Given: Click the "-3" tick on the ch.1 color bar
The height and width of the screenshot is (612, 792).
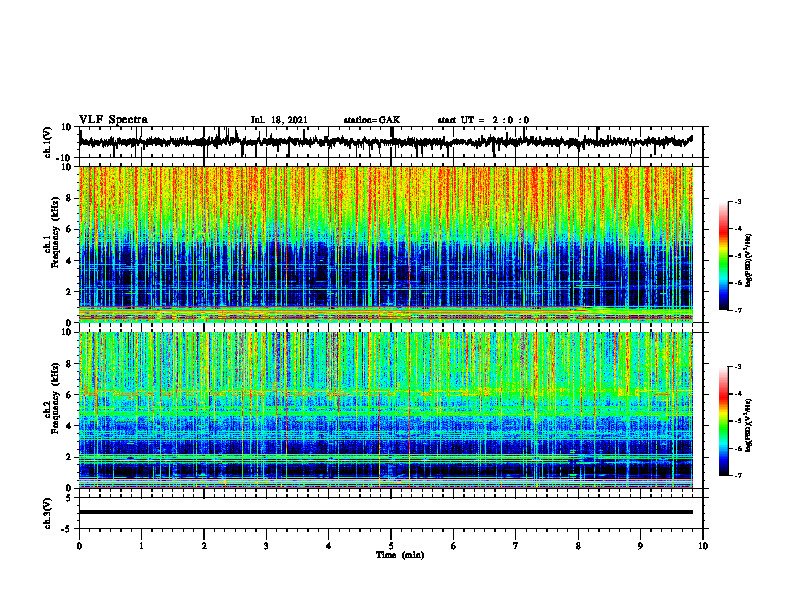Looking at the screenshot, I should pyautogui.click(x=738, y=201).
